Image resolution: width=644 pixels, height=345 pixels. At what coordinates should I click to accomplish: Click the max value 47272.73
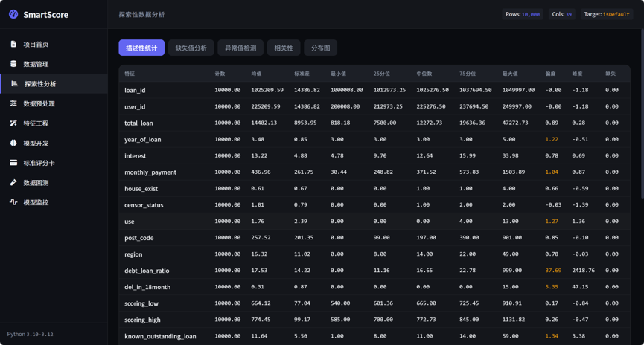pyautogui.click(x=515, y=123)
